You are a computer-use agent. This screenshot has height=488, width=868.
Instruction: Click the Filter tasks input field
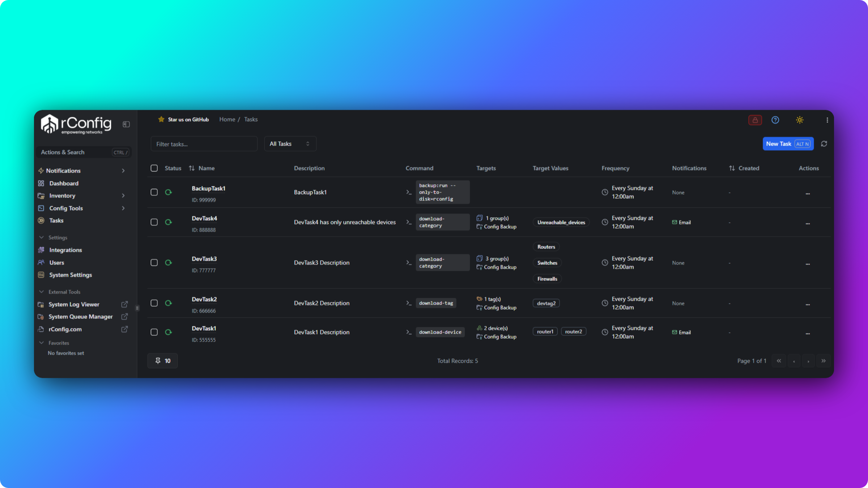coord(204,144)
